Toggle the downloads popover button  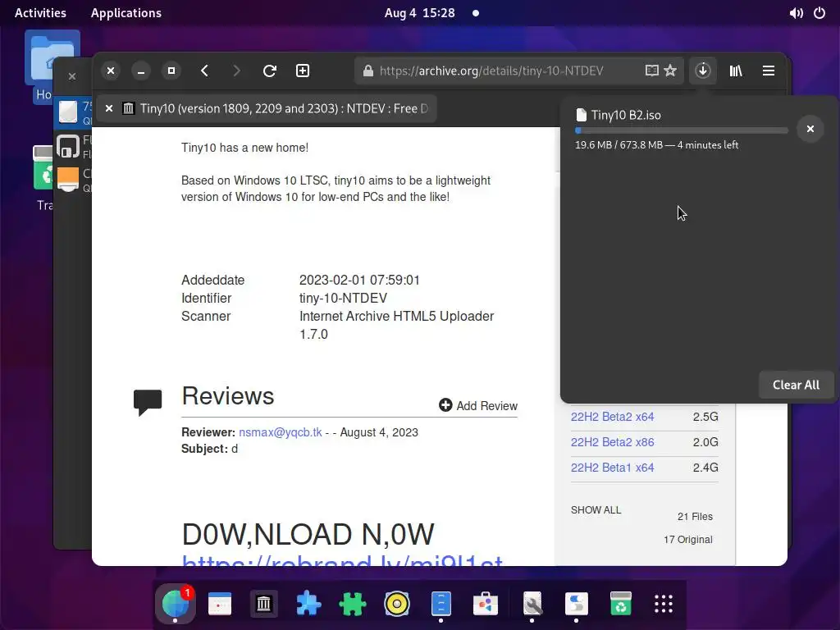tap(703, 71)
